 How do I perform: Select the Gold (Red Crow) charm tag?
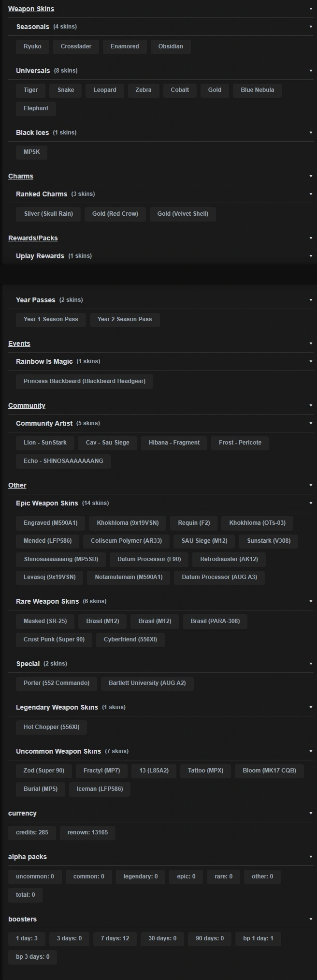click(x=115, y=214)
